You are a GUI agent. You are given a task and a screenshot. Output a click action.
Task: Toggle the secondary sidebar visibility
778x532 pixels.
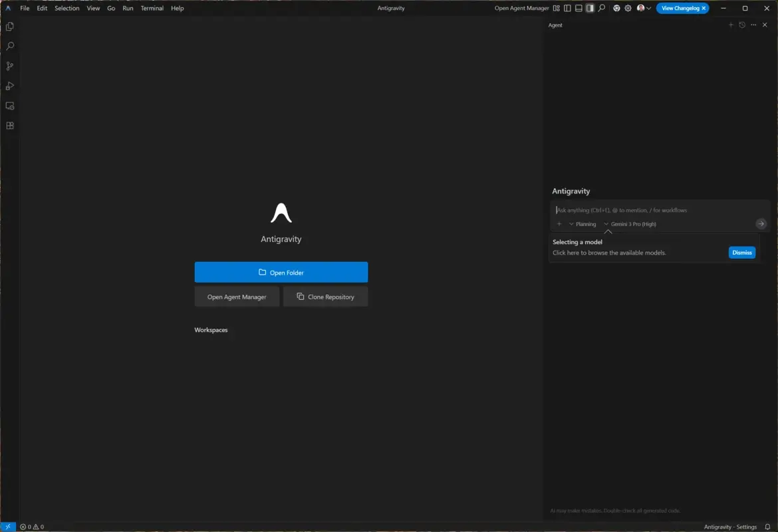pos(590,8)
